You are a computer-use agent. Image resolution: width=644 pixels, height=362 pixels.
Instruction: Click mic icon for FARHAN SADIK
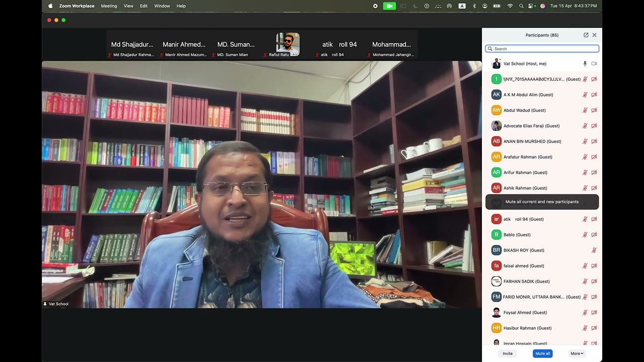click(585, 282)
